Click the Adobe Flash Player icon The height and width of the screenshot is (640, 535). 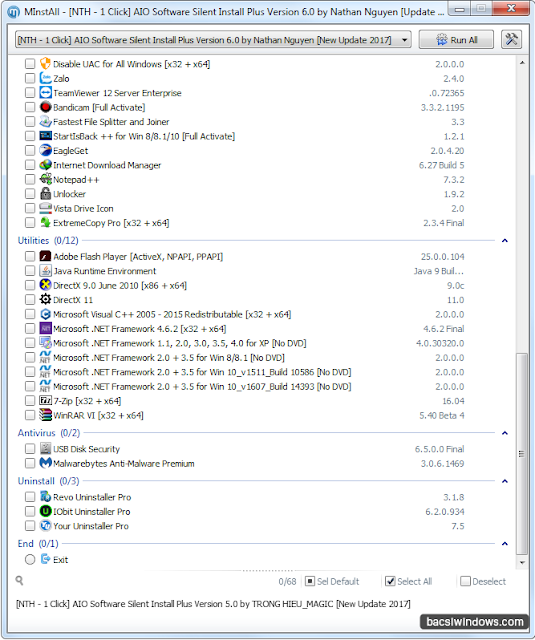pyautogui.click(x=45, y=256)
